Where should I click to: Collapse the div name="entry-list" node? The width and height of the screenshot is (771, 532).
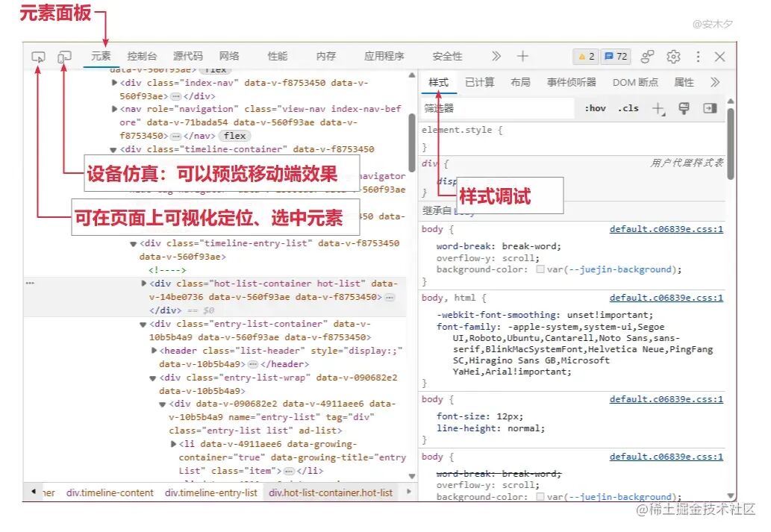(x=163, y=404)
